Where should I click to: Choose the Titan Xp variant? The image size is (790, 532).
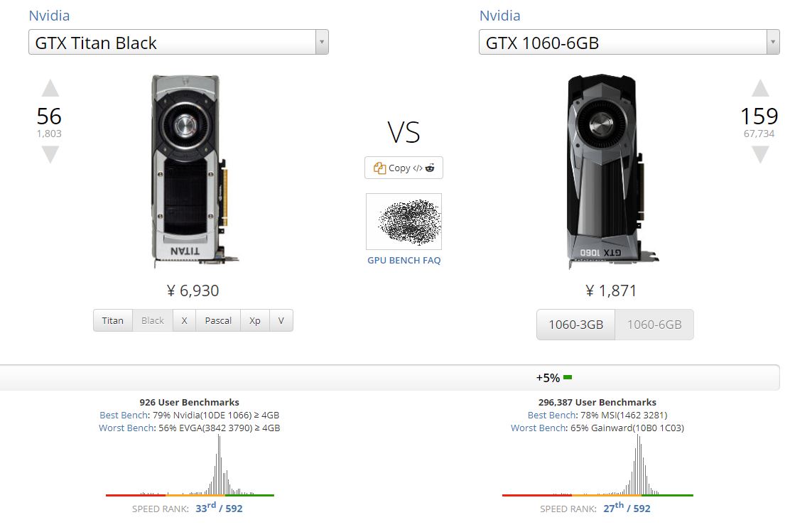(255, 320)
